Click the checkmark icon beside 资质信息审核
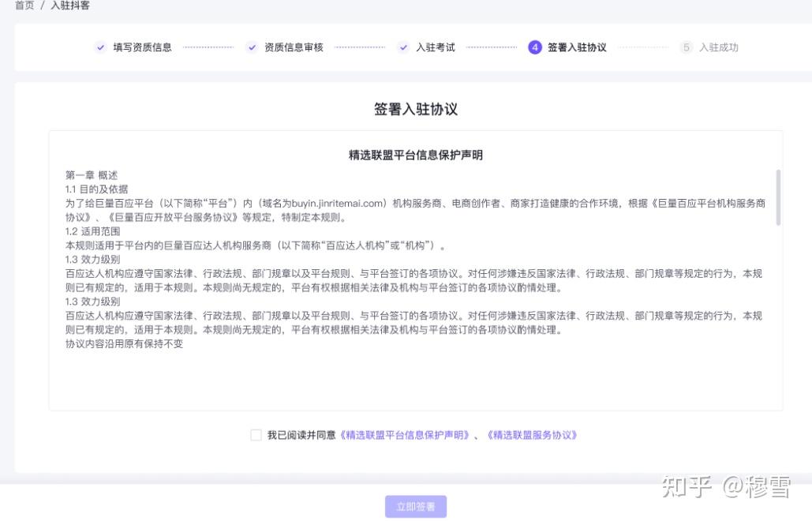The height and width of the screenshot is (521, 812). [252, 47]
